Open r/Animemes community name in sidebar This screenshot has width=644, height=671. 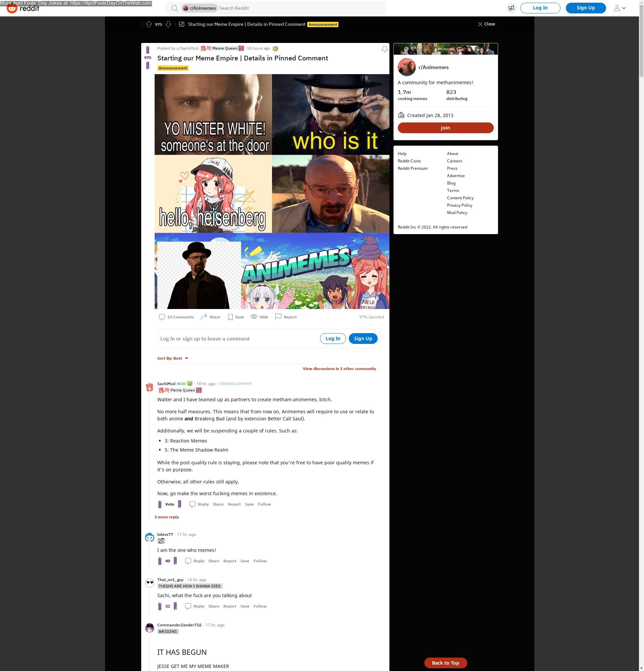tap(433, 67)
